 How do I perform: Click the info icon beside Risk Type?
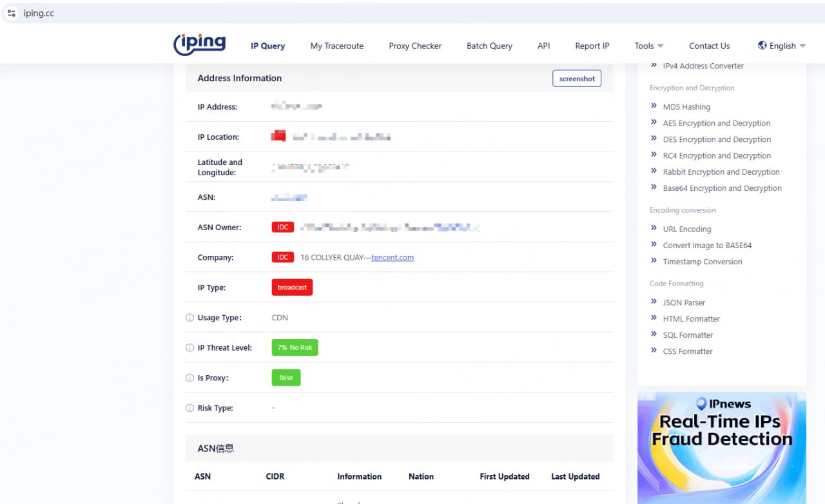[189, 408]
